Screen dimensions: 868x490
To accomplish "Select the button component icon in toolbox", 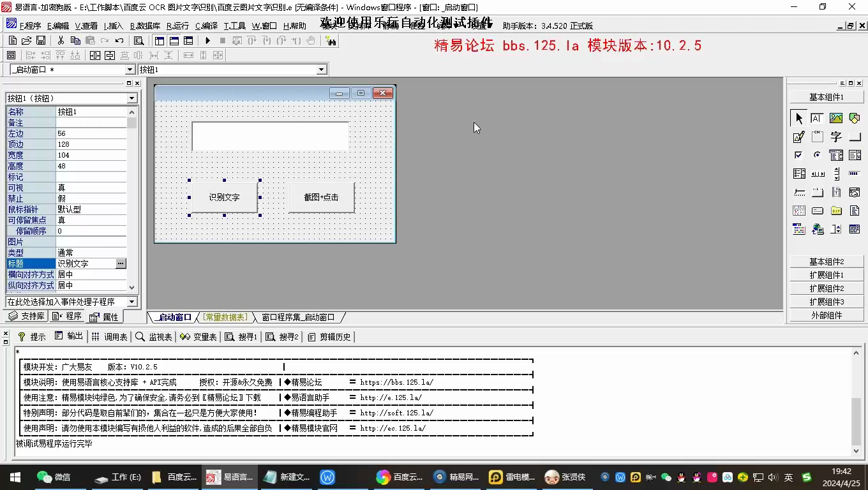I will (x=855, y=137).
